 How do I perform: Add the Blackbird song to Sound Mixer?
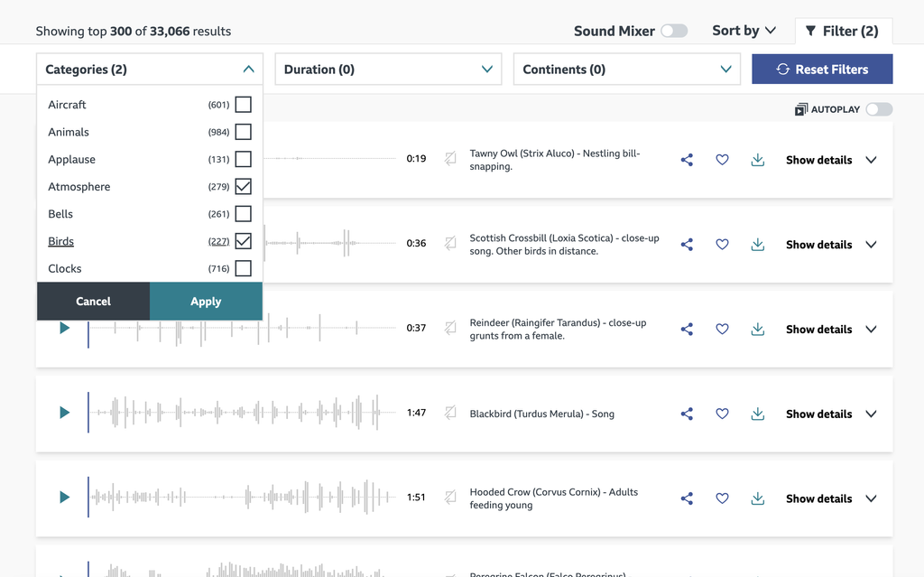coord(450,413)
